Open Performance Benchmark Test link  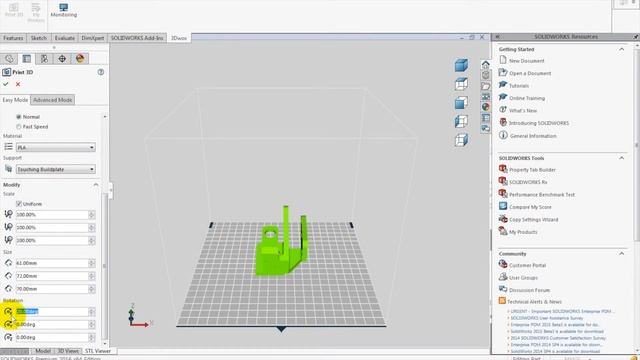coord(542,195)
